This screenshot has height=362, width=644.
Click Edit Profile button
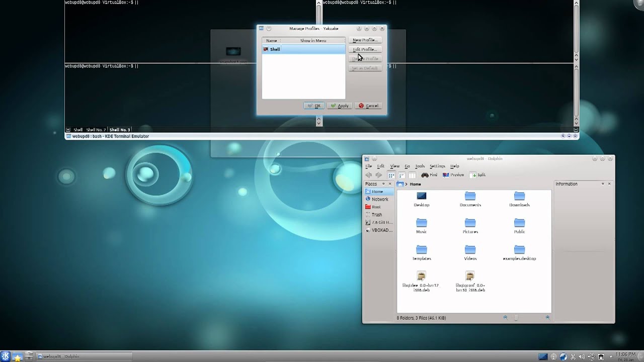pyautogui.click(x=365, y=49)
